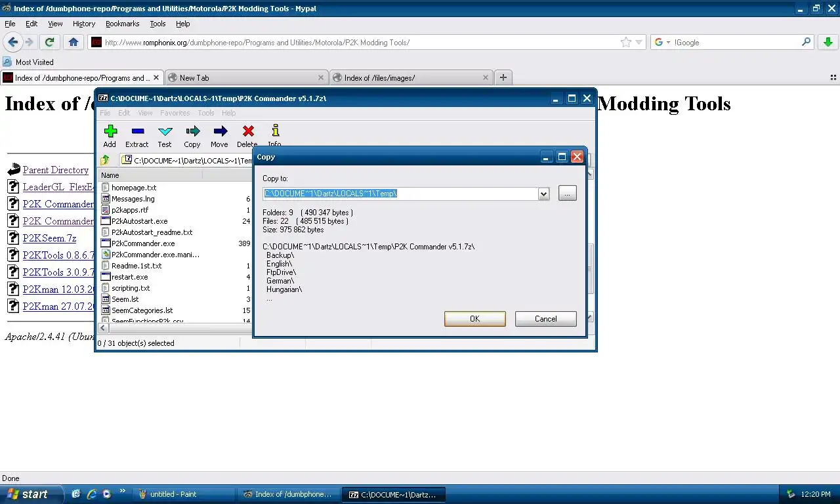Open the browser View menu
This screenshot has height=504, width=840.
coord(55,24)
